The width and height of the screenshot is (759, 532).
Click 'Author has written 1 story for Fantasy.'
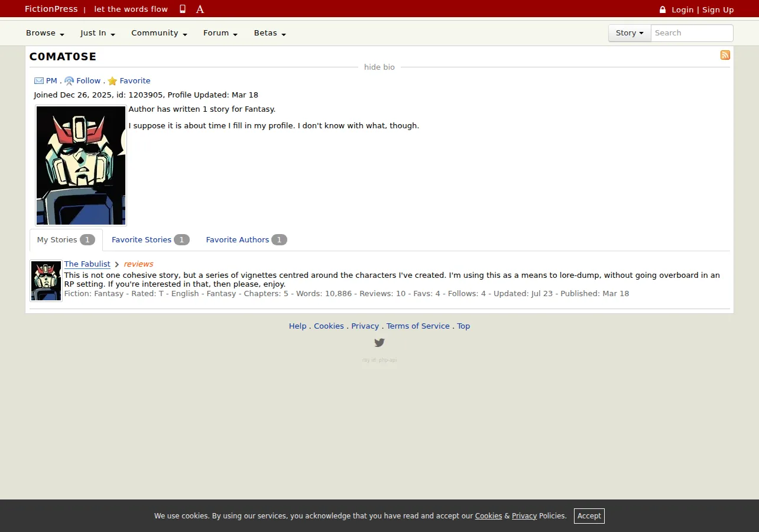point(202,109)
